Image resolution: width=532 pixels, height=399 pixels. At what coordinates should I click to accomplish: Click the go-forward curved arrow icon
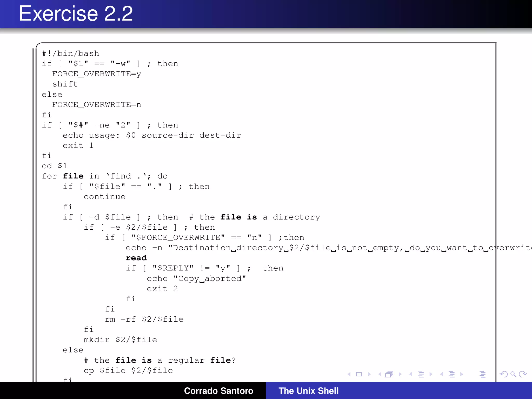(x=523, y=374)
